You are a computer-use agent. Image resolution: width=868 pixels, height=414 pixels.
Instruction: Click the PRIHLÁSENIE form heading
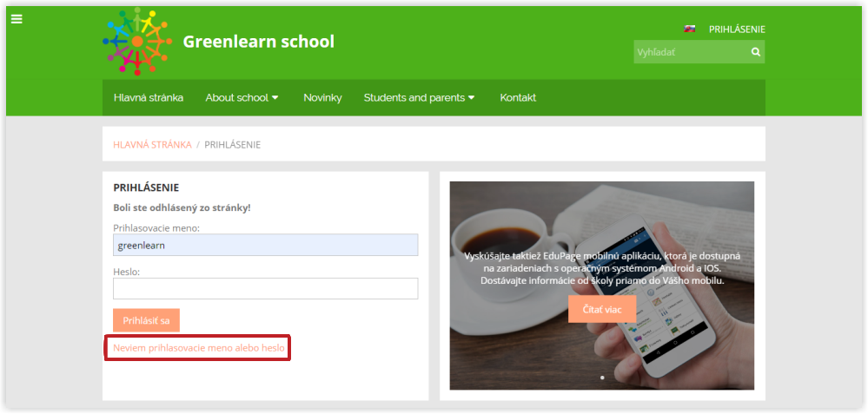click(x=146, y=188)
